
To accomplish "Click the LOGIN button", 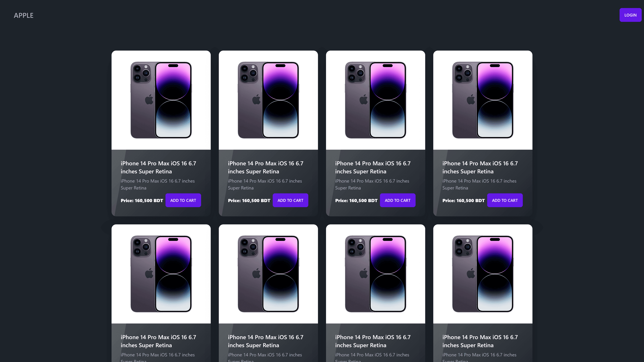I will pyautogui.click(x=630, y=15).
